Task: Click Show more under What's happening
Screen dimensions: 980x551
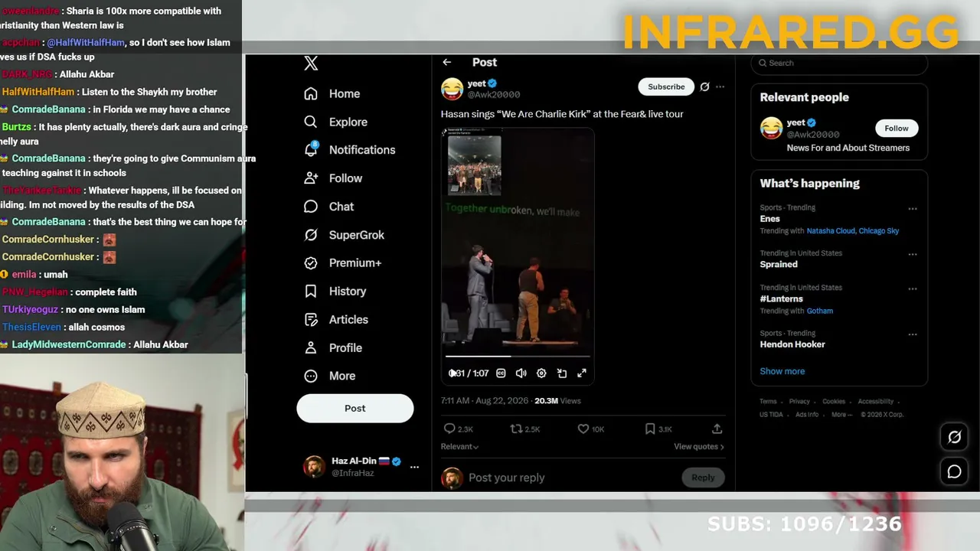Action: [782, 372]
